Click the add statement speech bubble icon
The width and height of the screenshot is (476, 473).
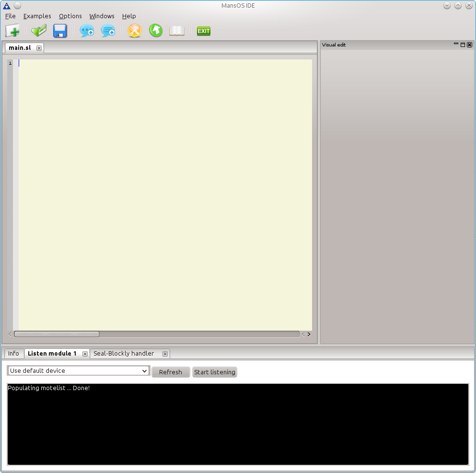pos(87,31)
